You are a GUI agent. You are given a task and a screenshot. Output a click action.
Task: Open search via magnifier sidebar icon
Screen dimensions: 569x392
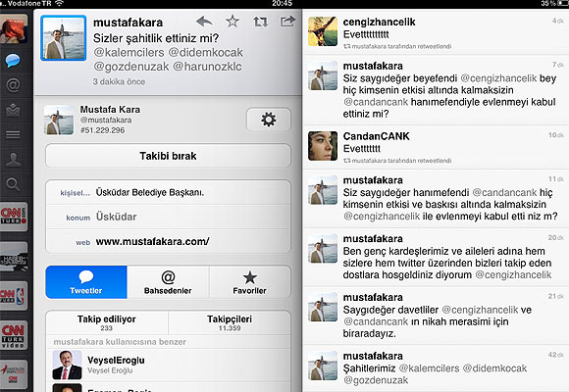point(13,184)
